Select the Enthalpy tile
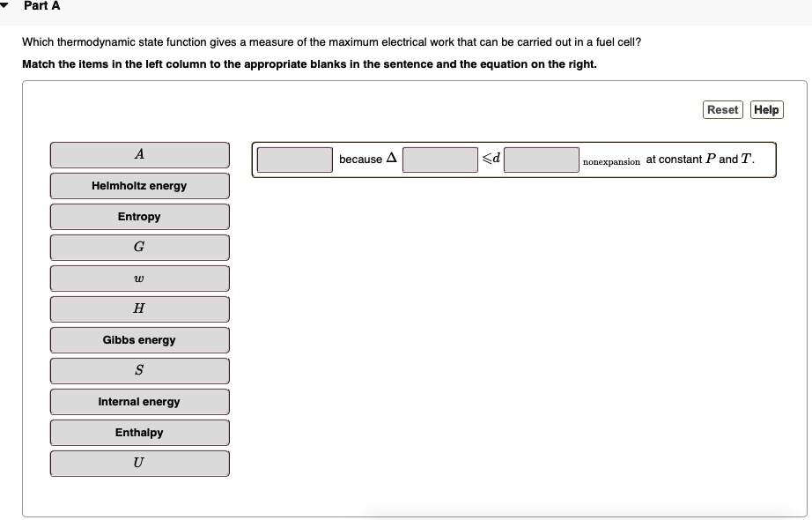The height and width of the screenshot is (520, 812). click(139, 432)
